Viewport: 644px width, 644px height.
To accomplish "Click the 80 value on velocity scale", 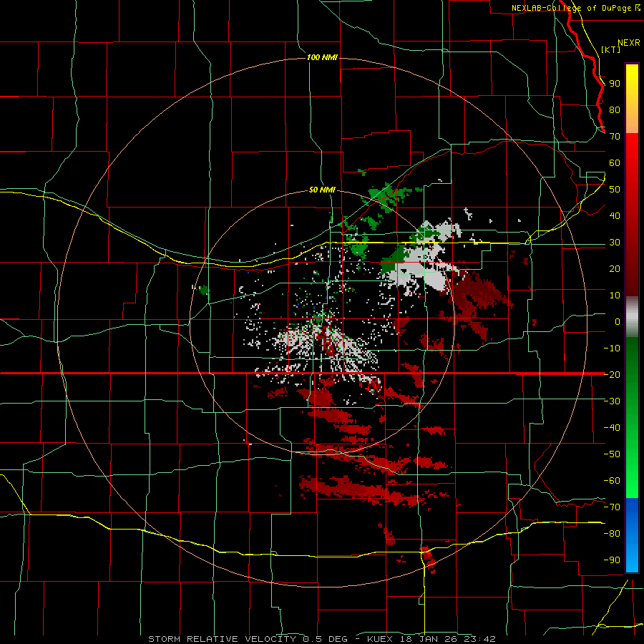I will 615,110.
